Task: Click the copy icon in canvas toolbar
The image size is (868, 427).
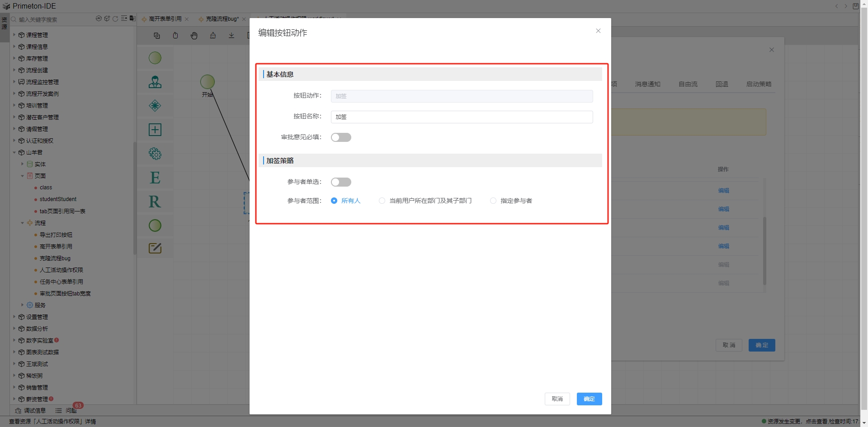Action: [157, 36]
